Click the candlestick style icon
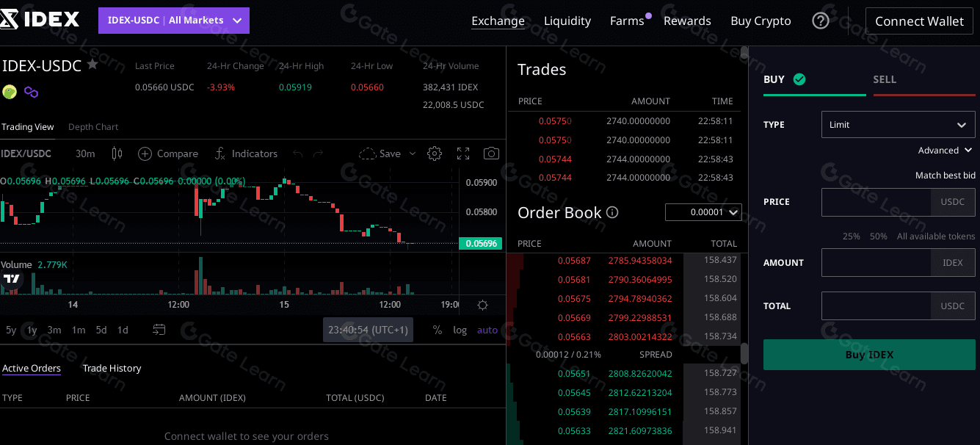Screen dimensions: 980x445 point(117,153)
